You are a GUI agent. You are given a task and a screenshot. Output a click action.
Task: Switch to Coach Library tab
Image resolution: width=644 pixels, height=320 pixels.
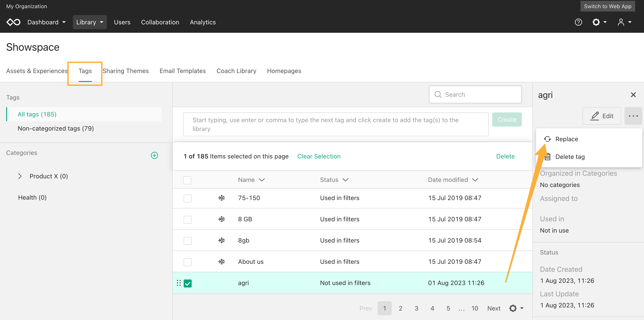point(236,71)
